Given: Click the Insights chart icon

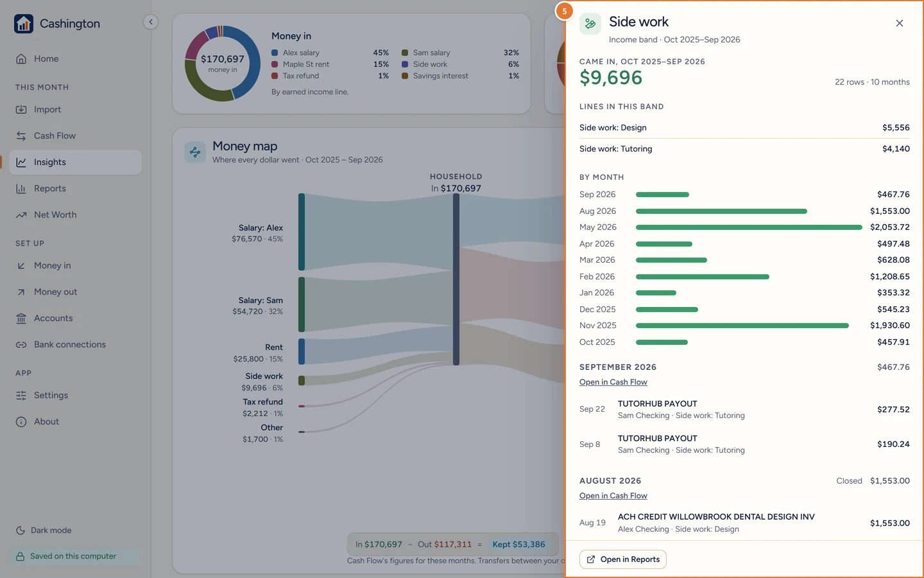Looking at the screenshot, I should [x=21, y=162].
